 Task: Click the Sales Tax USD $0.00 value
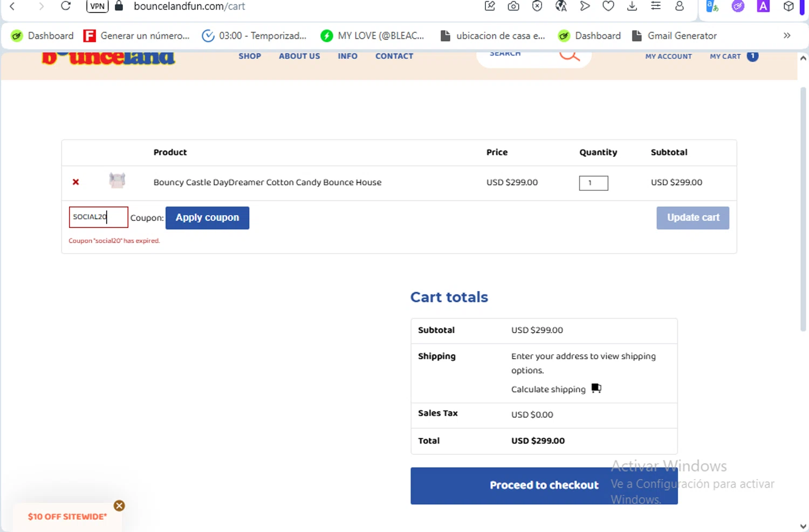pyautogui.click(x=532, y=414)
